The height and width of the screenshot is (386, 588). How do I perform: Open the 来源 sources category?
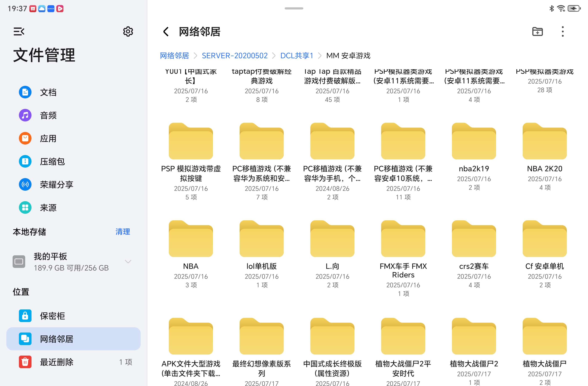[48, 207]
